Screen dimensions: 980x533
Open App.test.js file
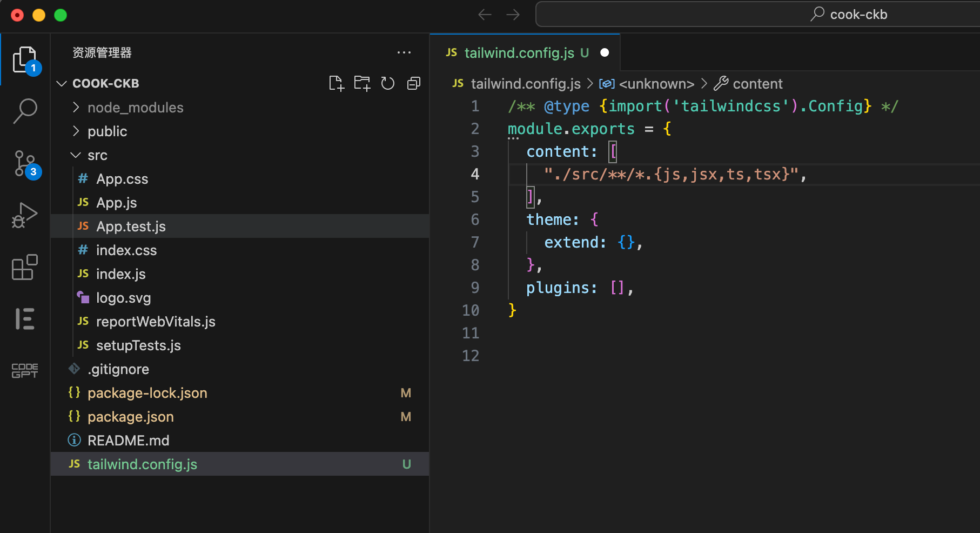[240, 226]
